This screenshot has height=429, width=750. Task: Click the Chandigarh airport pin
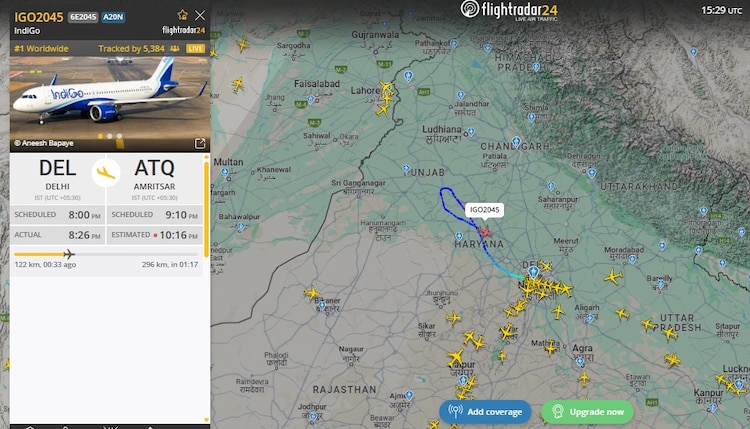(516, 142)
